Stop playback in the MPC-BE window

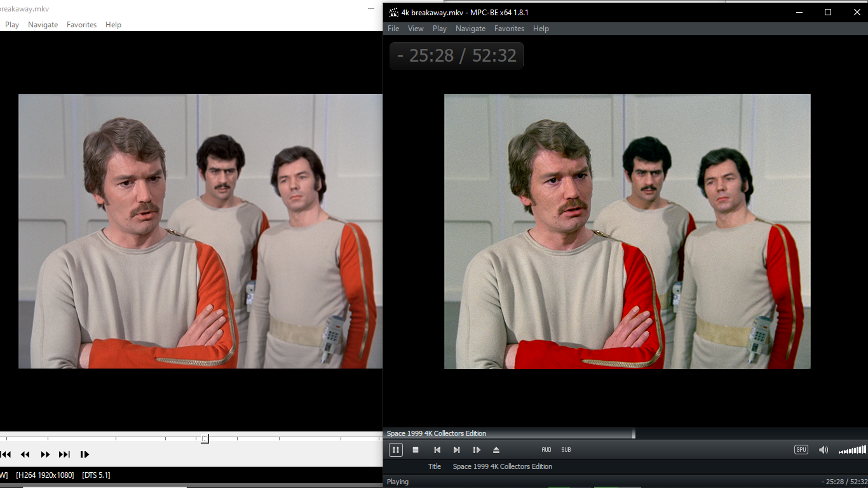pos(416,450)
